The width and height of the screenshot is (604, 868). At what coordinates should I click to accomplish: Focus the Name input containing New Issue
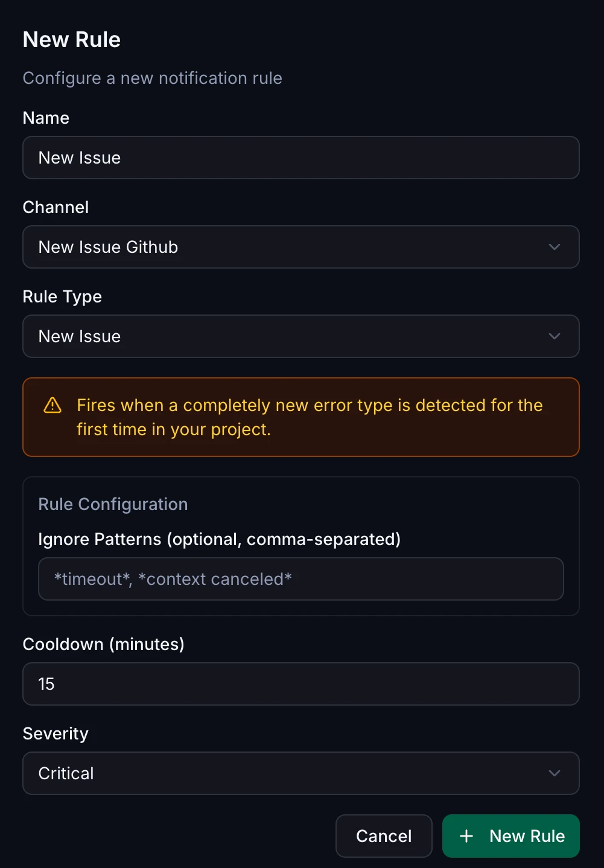tap(301, 158)
